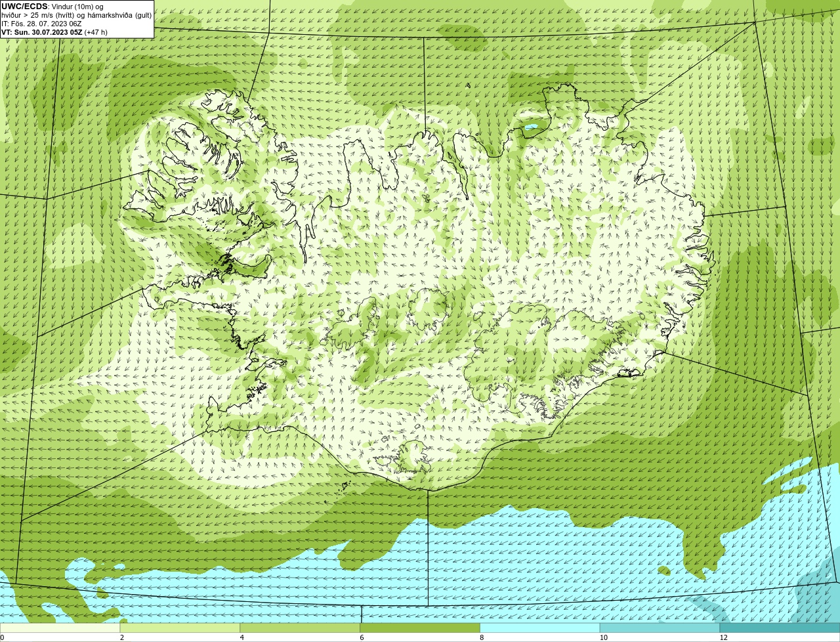840x642 pixels.
Task: Click the '8' label on the color scale
Action: coord(482,637)
